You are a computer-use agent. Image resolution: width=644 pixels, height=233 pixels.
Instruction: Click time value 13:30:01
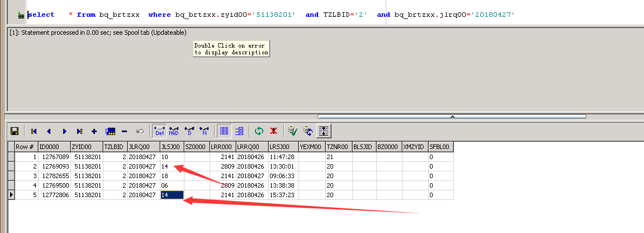(283, 166)
